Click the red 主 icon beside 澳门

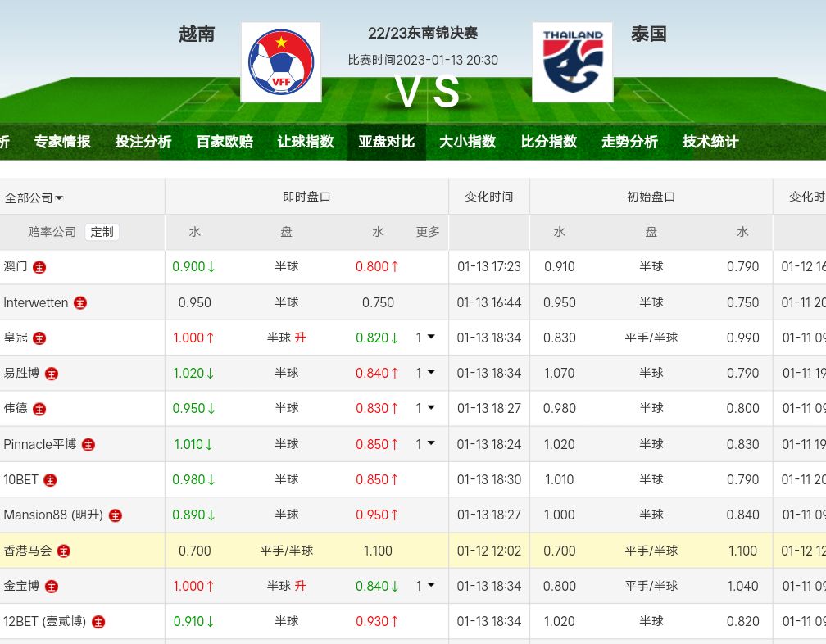coord(39,267)
